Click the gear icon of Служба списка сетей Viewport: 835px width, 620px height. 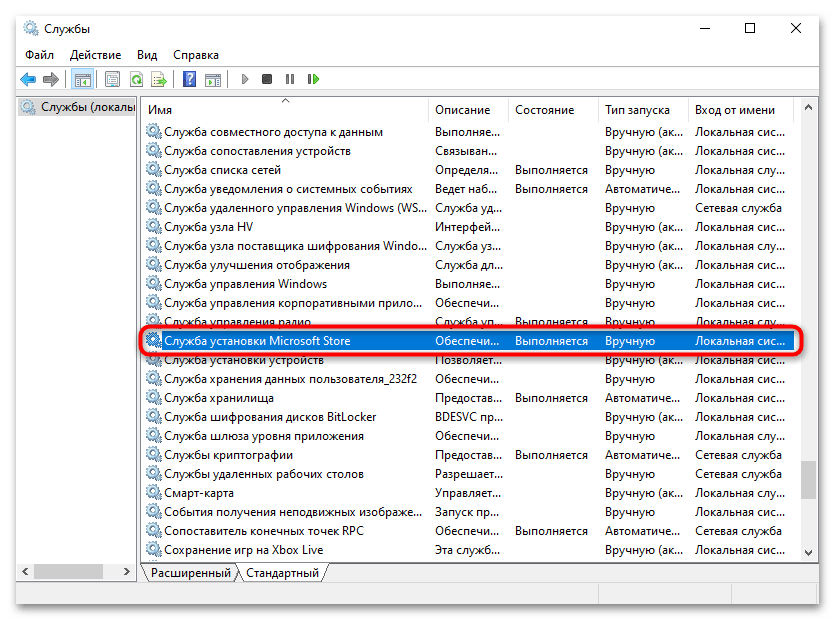pos(154,169)
